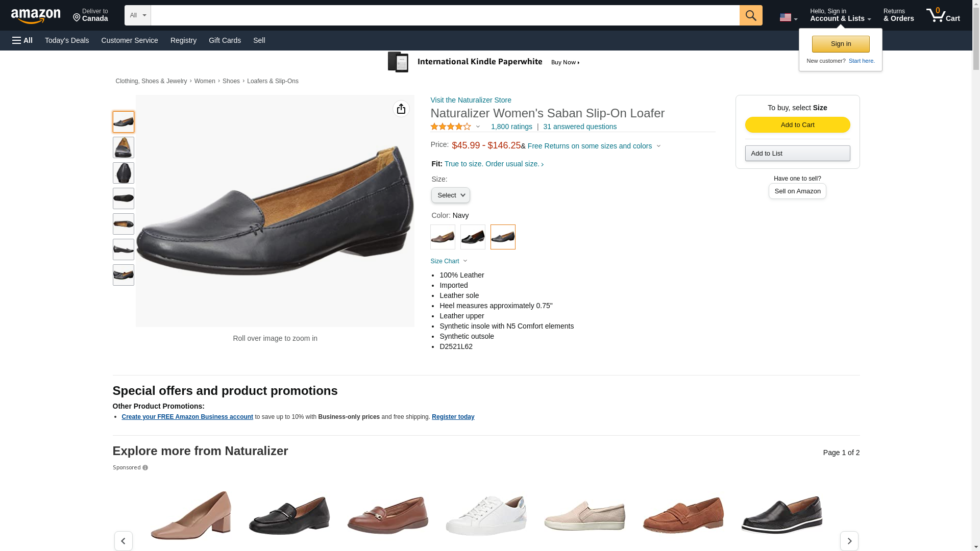Expand the Size Chart
The image size is (980, 551).
coord(449,261)
